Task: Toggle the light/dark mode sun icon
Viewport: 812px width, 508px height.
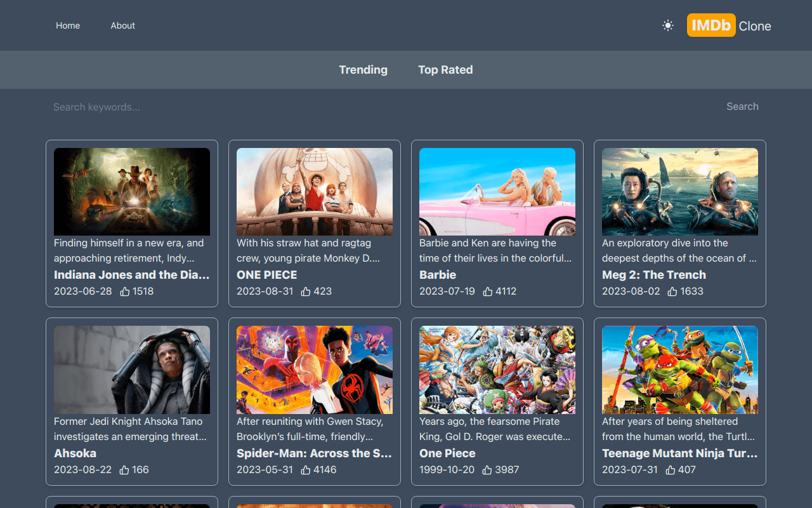Action: tap(667, 25)
